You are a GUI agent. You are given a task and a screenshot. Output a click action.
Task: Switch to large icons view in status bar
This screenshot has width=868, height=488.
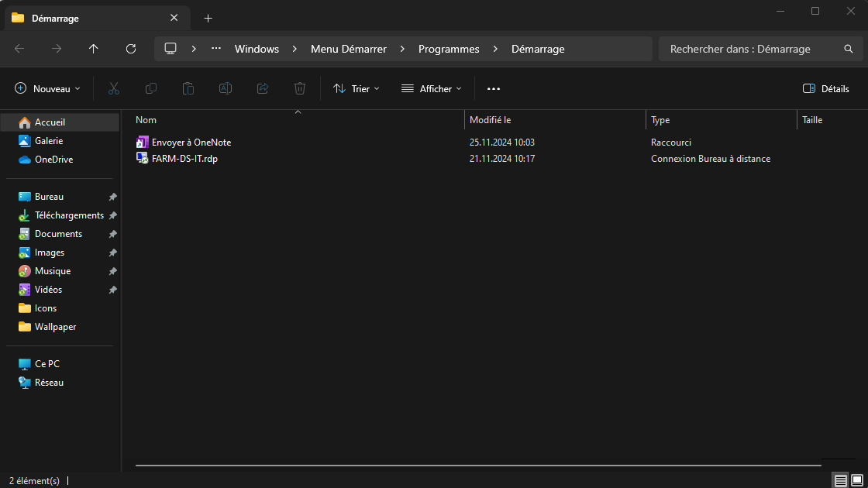coord(857,481)
